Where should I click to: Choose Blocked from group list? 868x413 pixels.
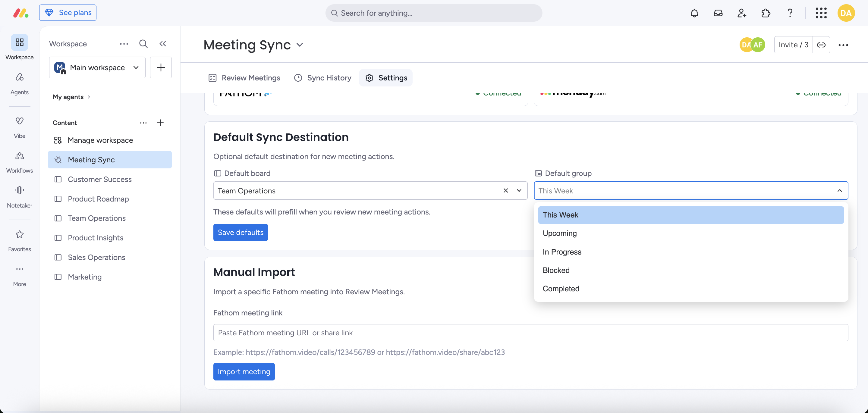click(x=691, y=270)
